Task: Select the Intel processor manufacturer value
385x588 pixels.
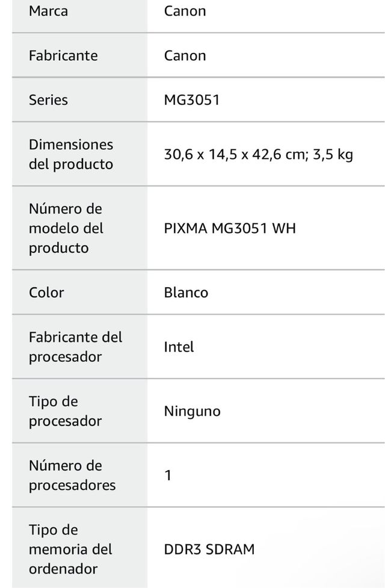Action: coord(179,347)
